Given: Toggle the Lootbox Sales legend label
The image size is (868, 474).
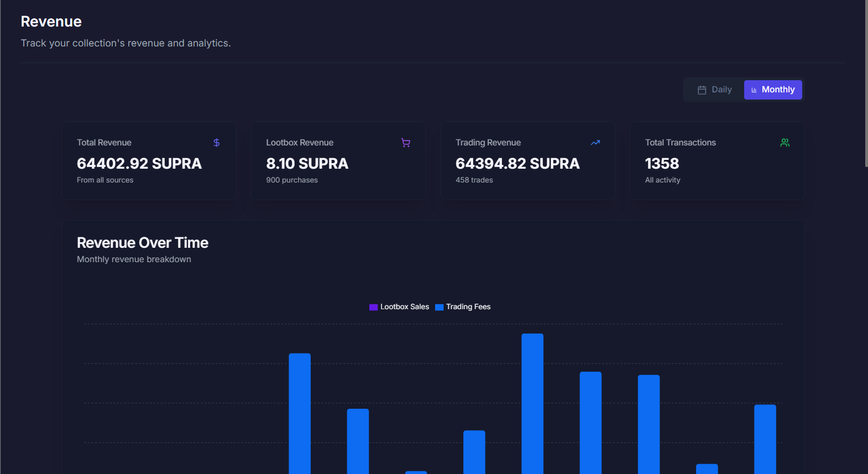Looking at the screenshot, I should (405, 307).
